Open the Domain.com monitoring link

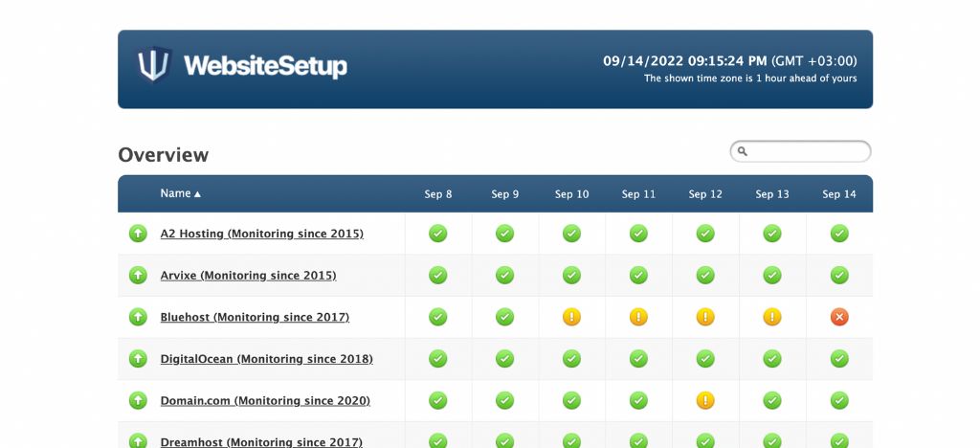265,400
